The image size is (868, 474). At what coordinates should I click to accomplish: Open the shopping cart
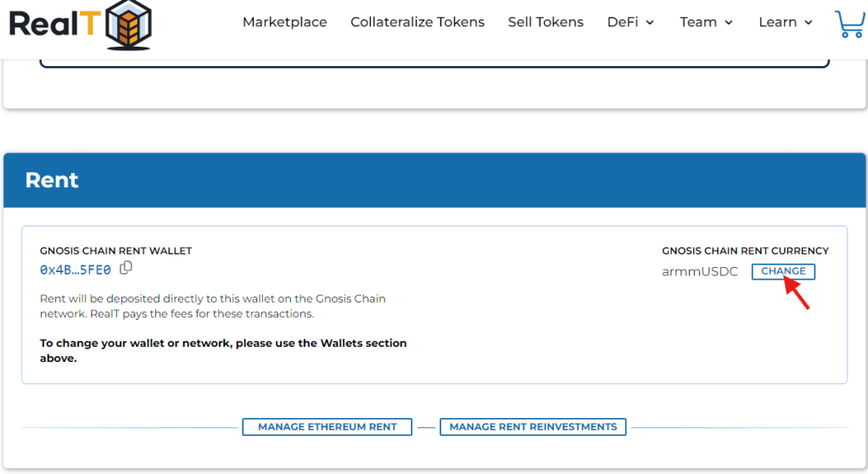pyautogui.click(x=849, y=23)
